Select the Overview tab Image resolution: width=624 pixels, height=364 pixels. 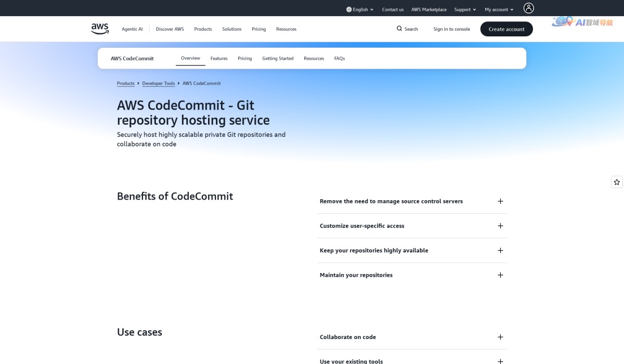tap(190, 58)
